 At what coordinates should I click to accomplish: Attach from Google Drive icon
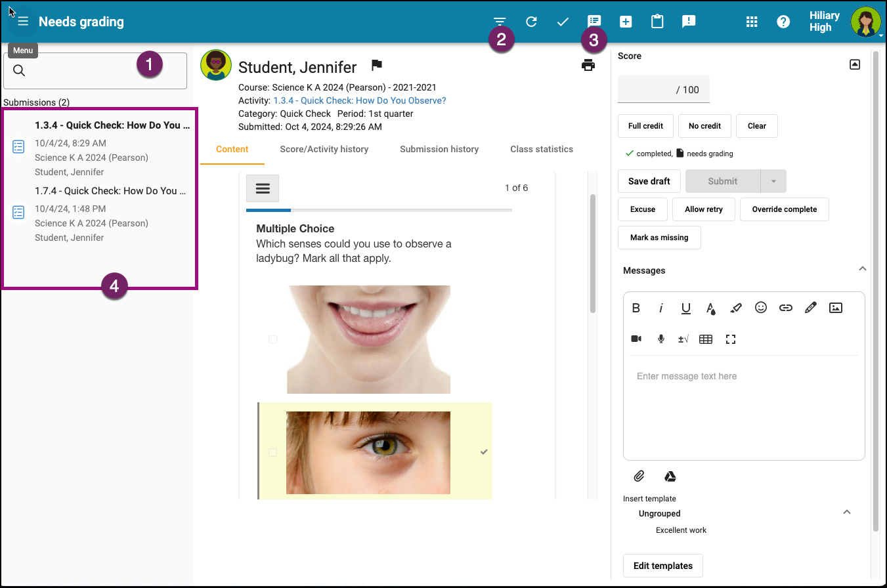click(x=670, y=476)
